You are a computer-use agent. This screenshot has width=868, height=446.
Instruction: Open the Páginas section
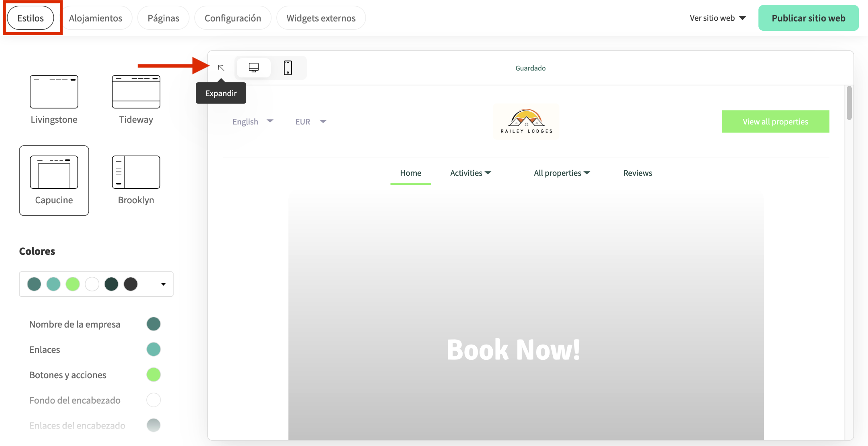click(163, 18)
